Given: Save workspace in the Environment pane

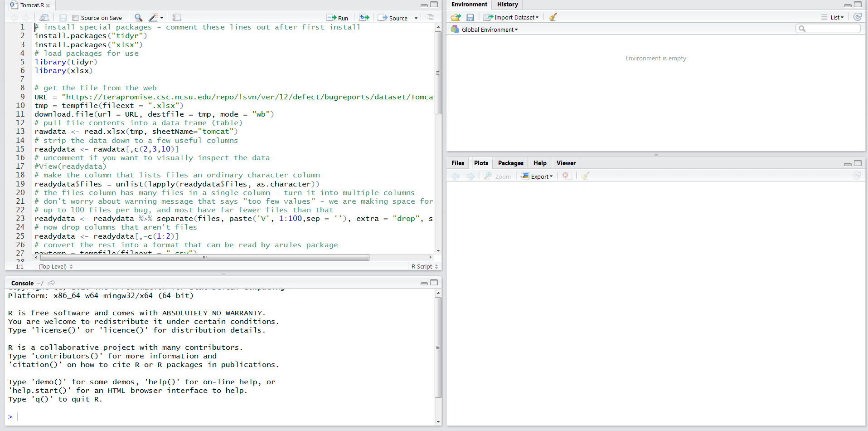Looking at the screenshot, I should (470, 17).
